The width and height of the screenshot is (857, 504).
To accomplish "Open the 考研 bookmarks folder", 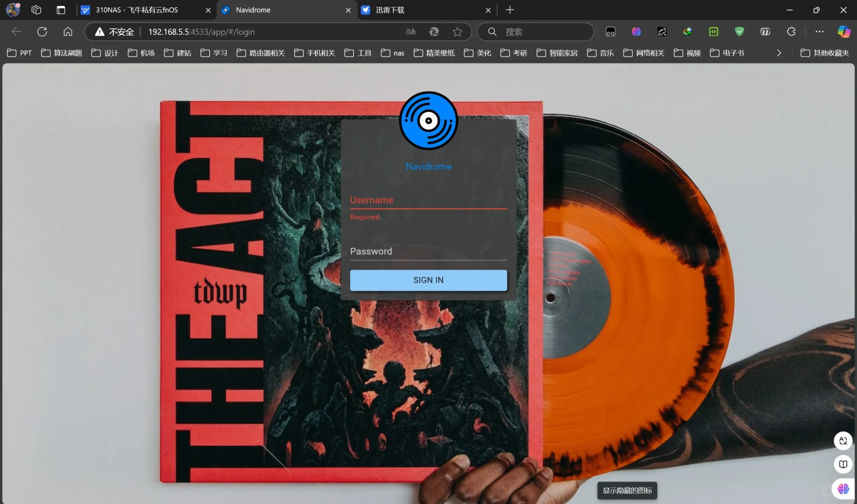I will 514,53.
